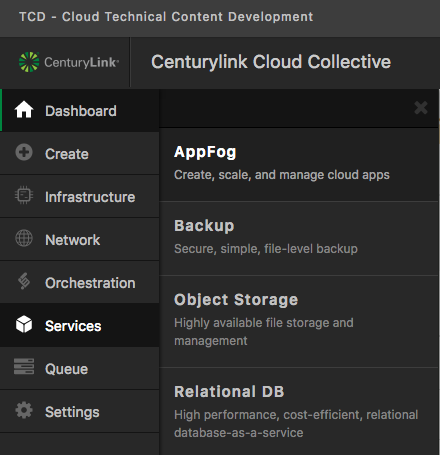This screenshot has width=440, height=455.
Task: Click the Settings gear icon
Action: click(x=24, y=410)
